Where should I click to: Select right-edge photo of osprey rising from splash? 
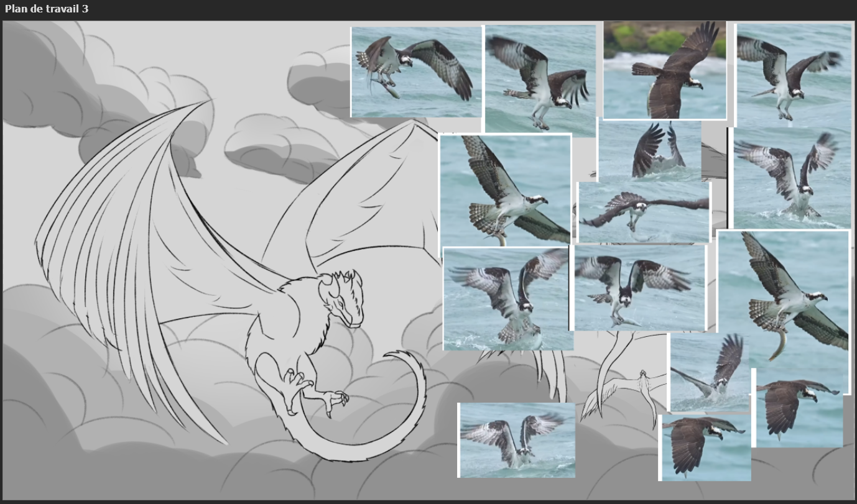click(792, 178)
